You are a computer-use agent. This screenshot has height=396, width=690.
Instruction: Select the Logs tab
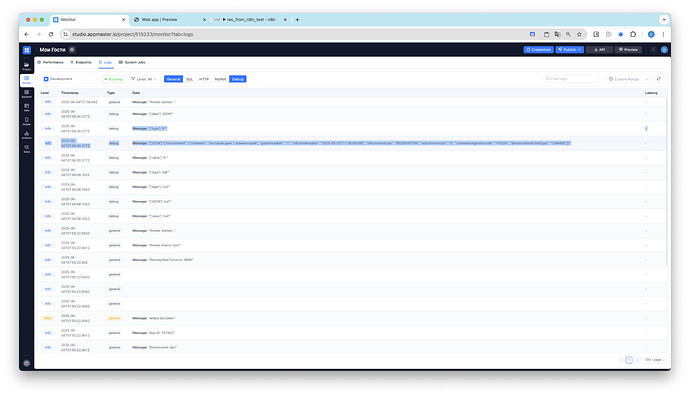tap(106, 62)
